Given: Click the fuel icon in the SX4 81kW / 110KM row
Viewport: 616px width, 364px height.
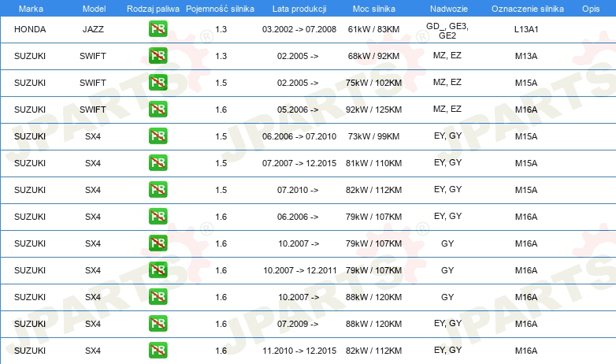Looking at the screenshot, I should pos(158,163).
